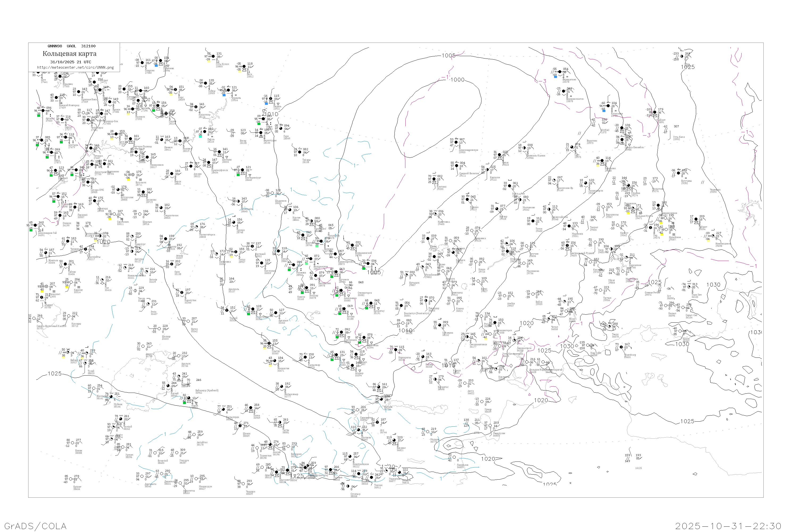Click the Усть-Кулом station circle symbol
This screenshot has width=798, height=532.
(x=213, y=56)
